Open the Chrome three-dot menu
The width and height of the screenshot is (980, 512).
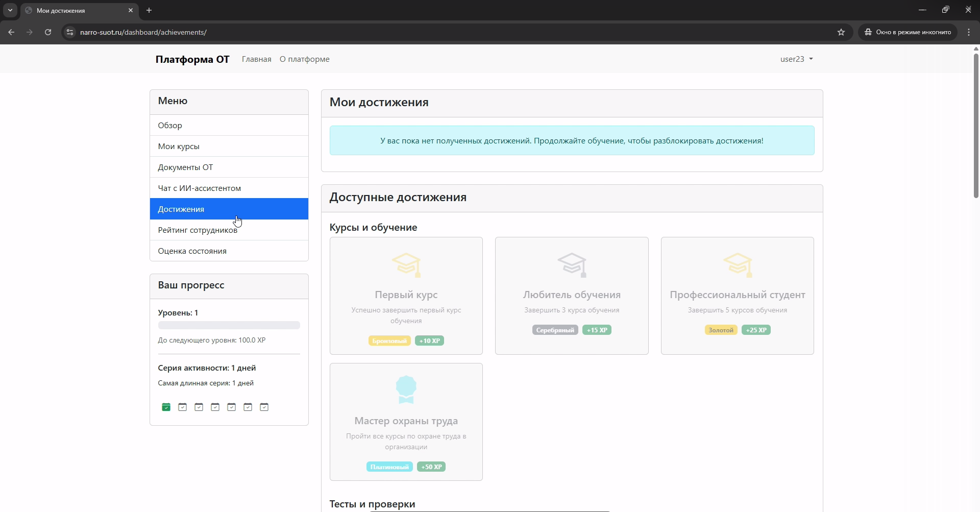pos(969,32)
